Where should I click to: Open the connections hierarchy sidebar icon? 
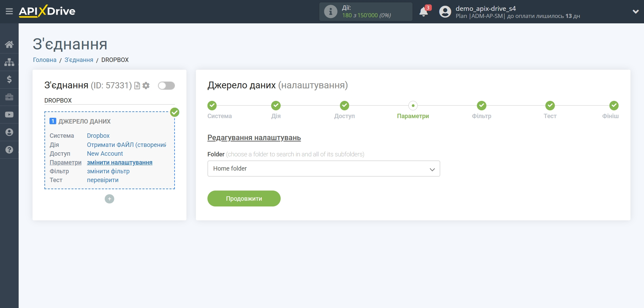tap(9, 62)
